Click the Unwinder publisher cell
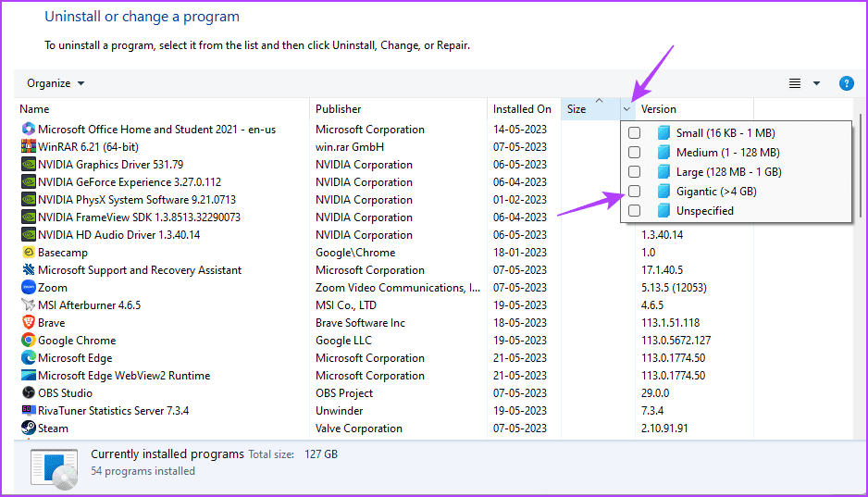 point(340,411)
